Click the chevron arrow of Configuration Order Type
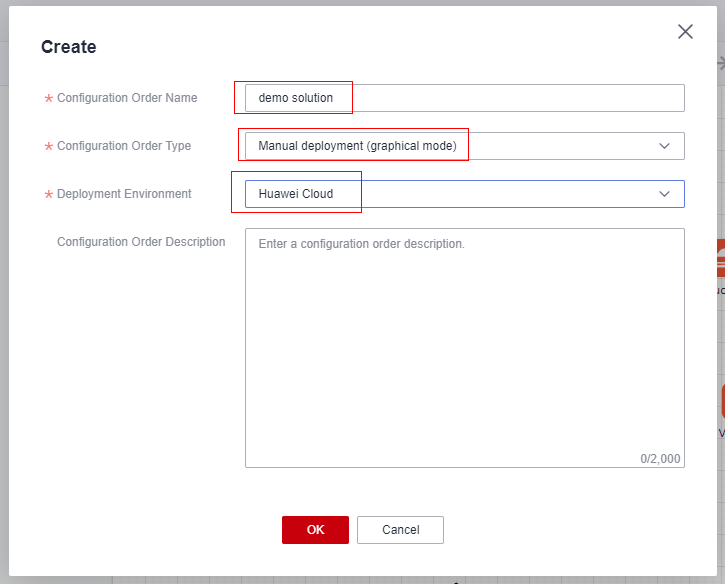 pyautogui.click(x=664, y=146)
